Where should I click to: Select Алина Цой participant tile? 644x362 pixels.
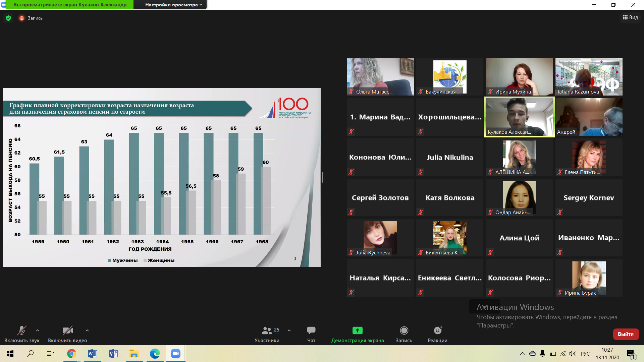(520, 238)
